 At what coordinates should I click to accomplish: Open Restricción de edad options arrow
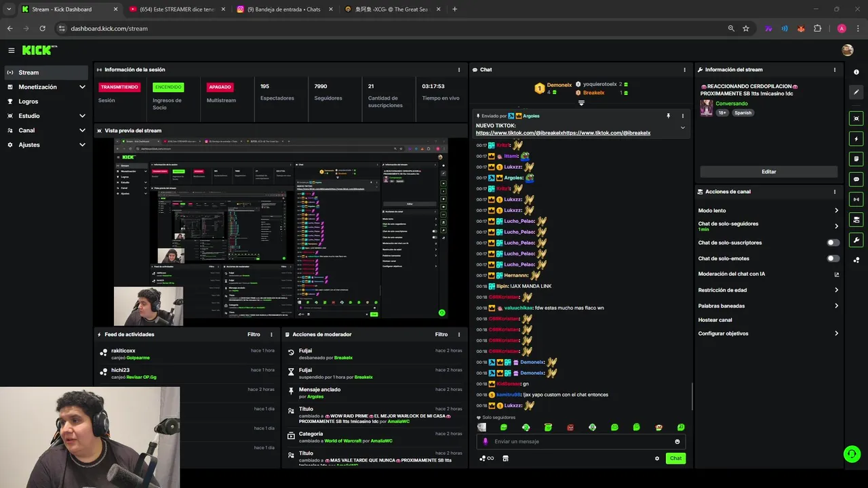[x=836, y=290]
